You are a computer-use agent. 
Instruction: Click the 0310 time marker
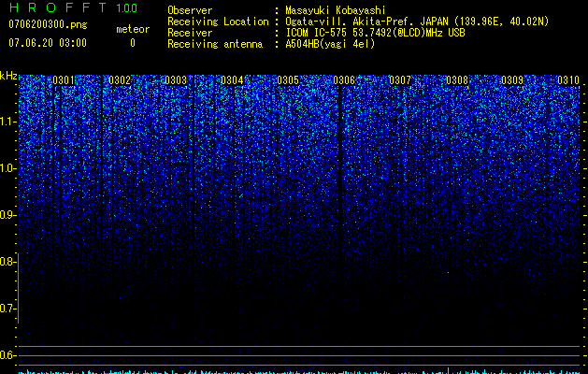point(568,80)
